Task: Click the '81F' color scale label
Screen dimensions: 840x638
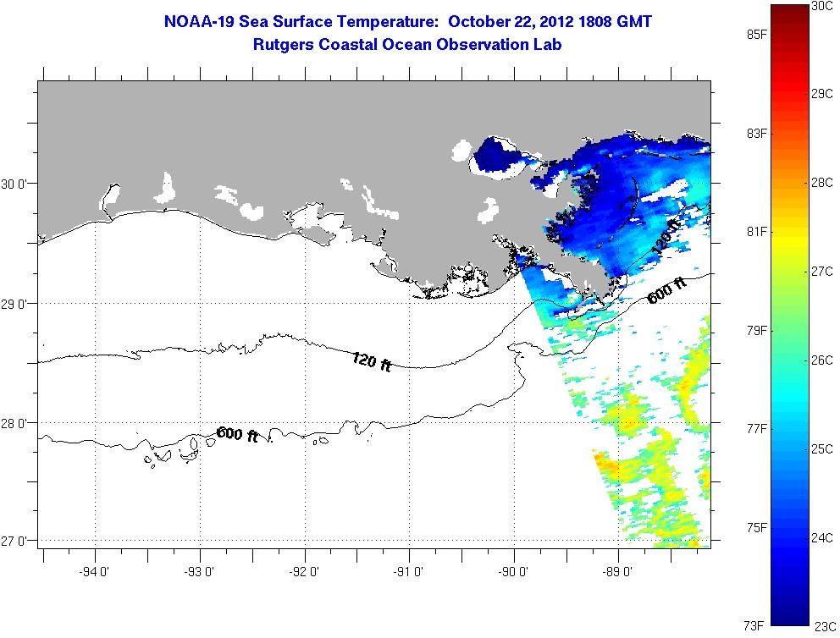Action: (756, 231)
